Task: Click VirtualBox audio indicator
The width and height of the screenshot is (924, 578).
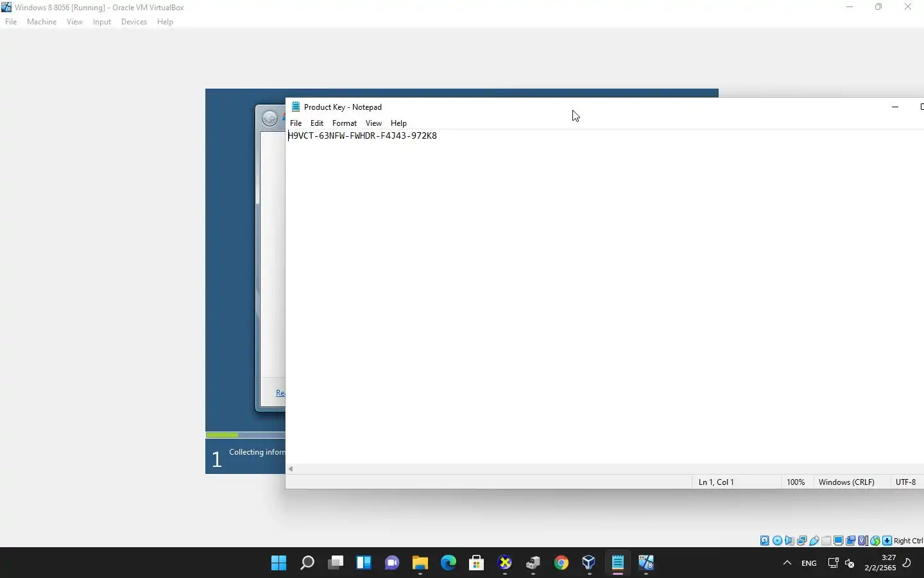Action: 789,541
